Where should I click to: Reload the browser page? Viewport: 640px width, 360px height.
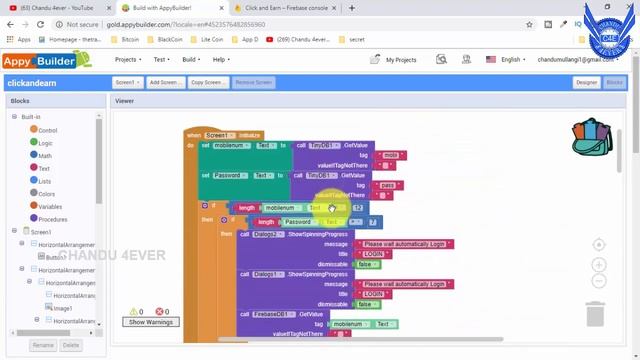coord(40,24)
